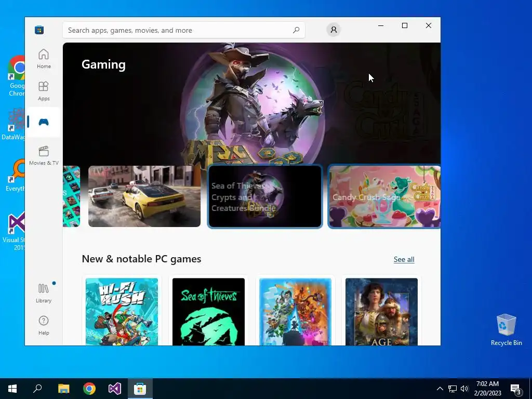Open the Apps section in sidebar
Image resolution: width=532 pixels, height=399 pixels.
pyautogui.click(x=44, y=91)
